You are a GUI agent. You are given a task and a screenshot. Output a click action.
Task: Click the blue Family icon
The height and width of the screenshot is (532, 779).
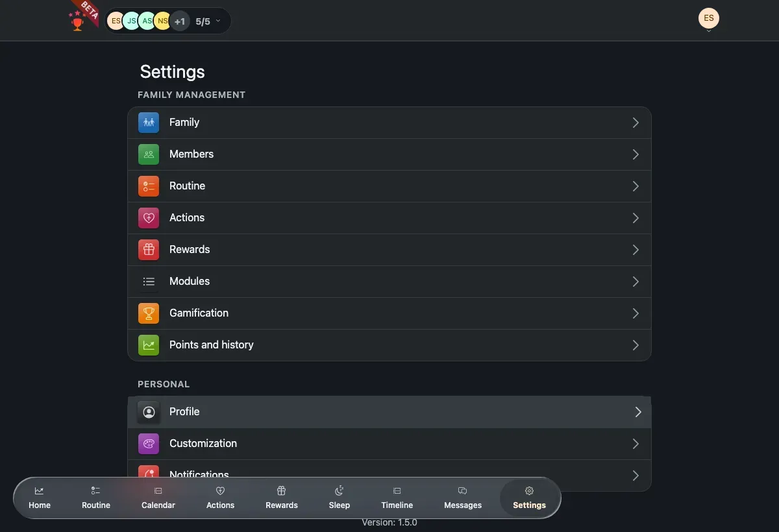click(x=149, y=123)
